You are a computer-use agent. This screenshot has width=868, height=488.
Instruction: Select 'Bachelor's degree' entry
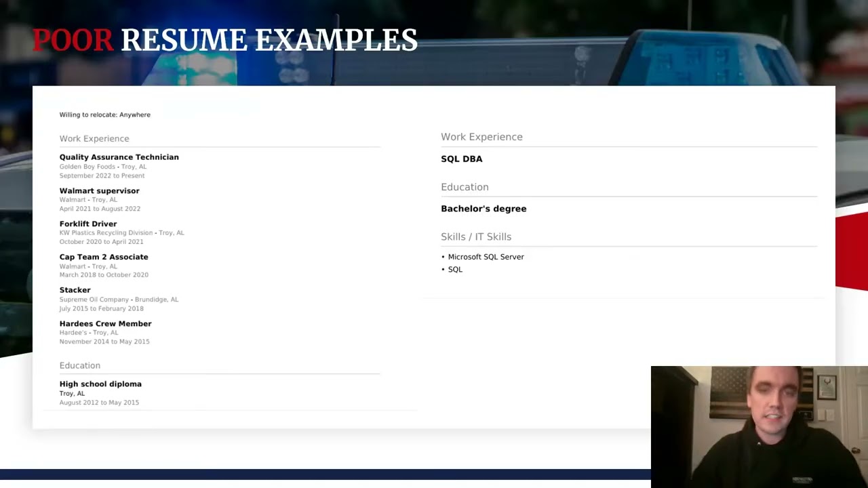click(x=484, y=209)
